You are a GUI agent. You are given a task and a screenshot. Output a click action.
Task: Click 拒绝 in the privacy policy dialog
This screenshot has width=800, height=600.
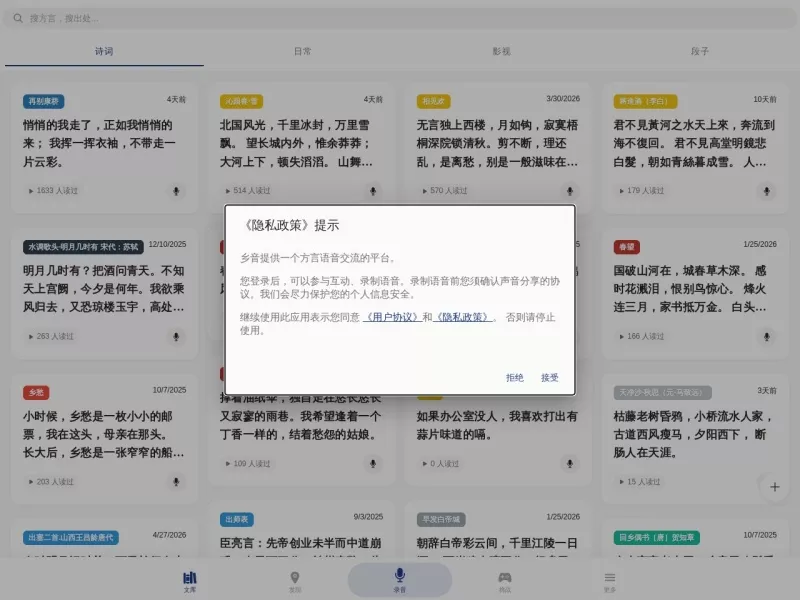click(x=514, y=378)
